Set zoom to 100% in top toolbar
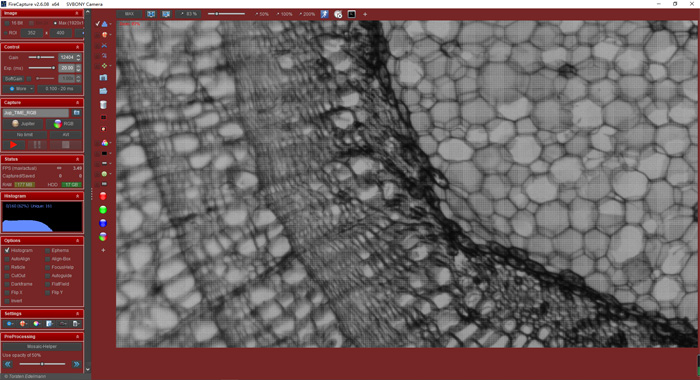700x380 pixels. coord(284,14)
